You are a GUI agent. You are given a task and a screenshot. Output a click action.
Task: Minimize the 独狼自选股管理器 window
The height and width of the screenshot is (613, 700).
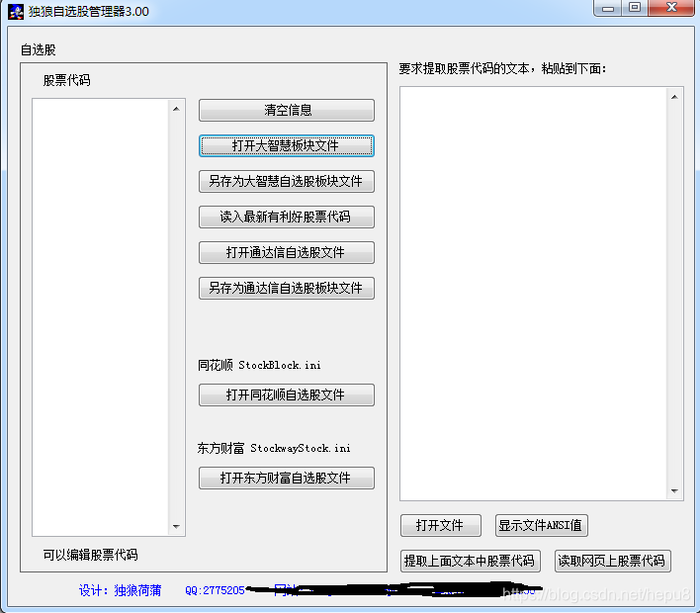tap(608, 9)
